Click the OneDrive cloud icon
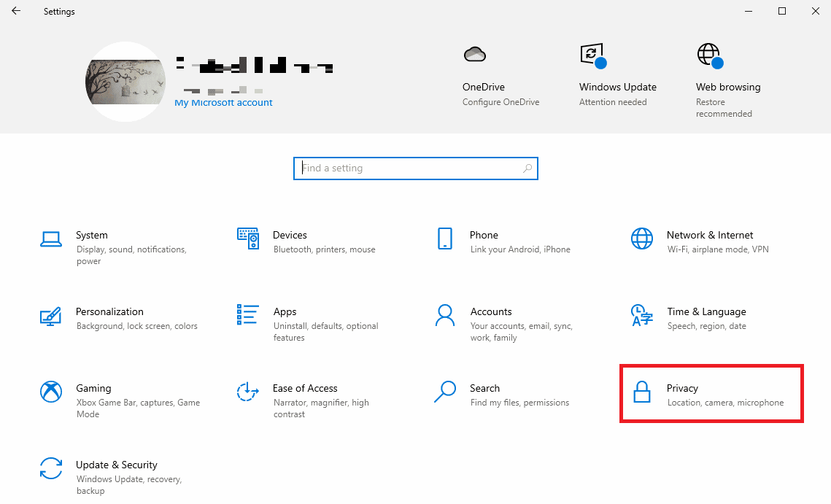This screenshot has width=831, height=504. (475, 54)
